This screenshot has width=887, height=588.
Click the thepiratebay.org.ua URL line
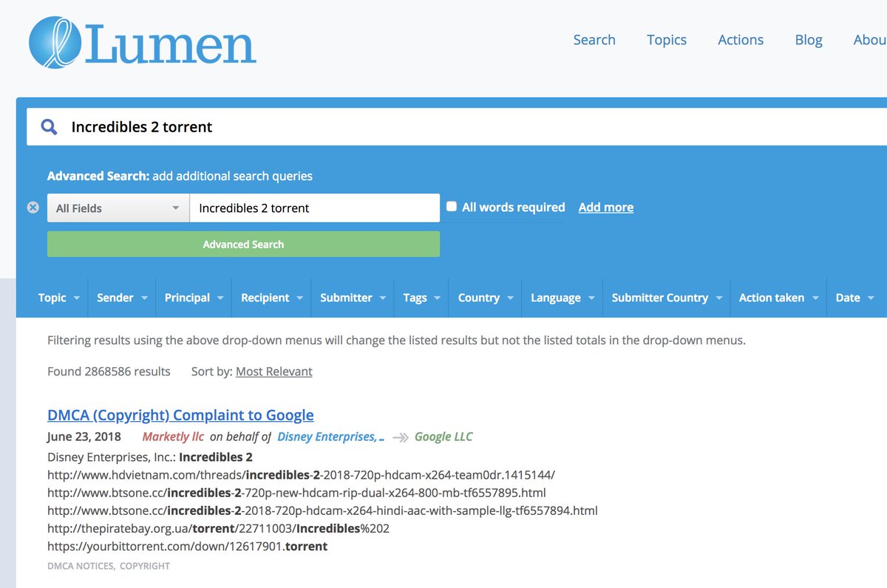[218, 529]
